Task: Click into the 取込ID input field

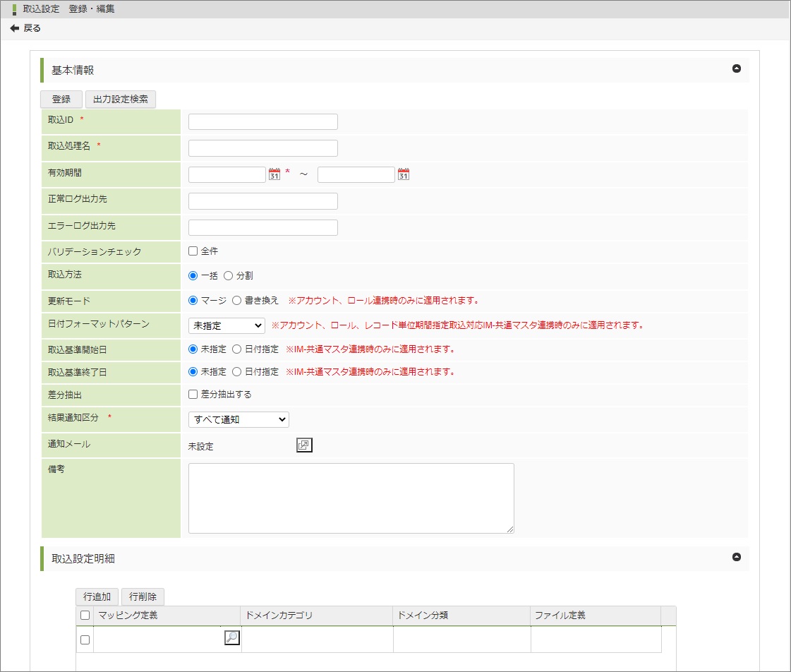Action: pos(262,121)
